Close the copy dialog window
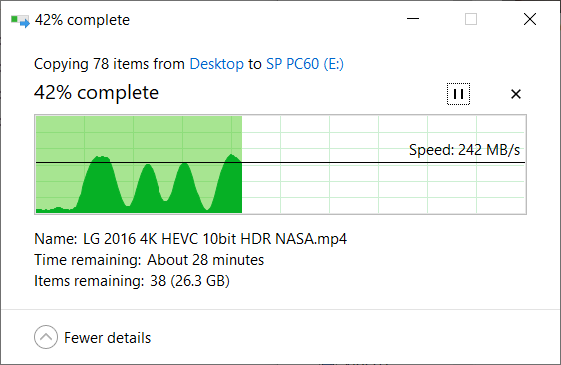Viewport: 561px width, 365px height. click(530, 19)
